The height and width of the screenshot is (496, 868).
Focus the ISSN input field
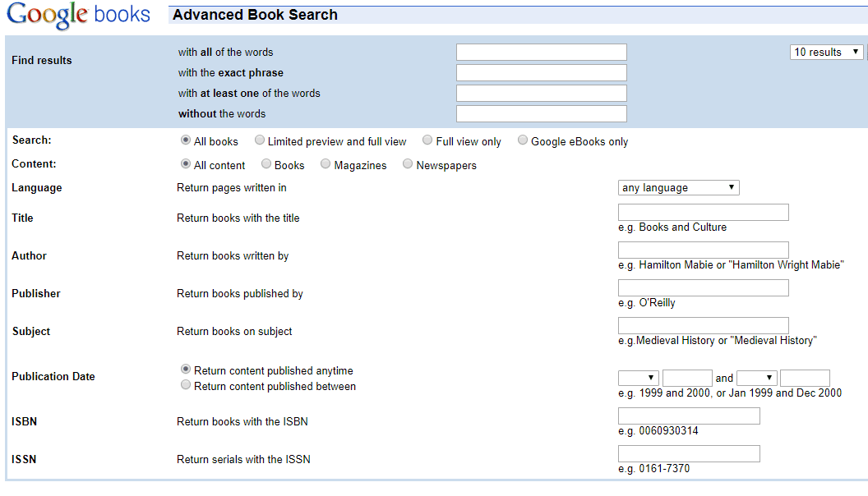(689, 453)
